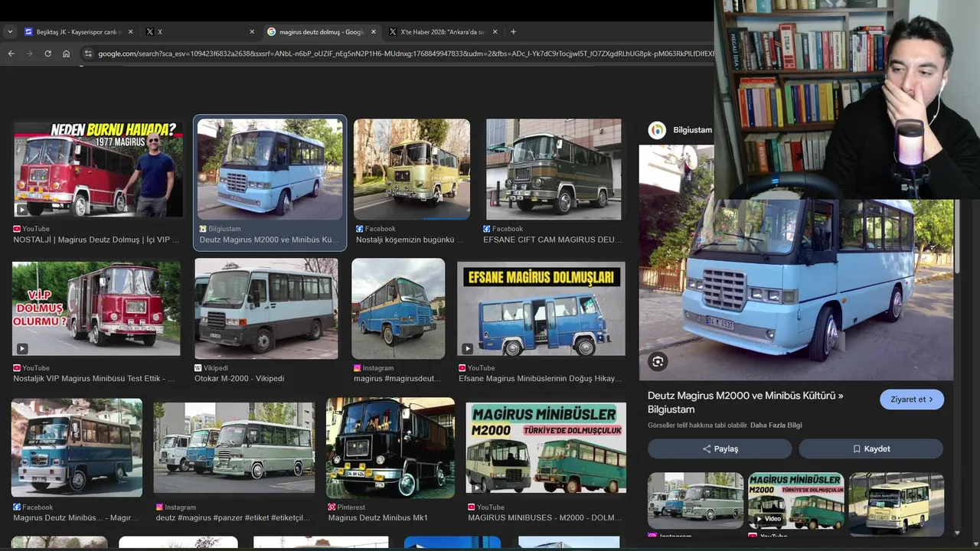
Task: Open EFSANE MAGİRUS DOLMUŞLARI thumbnail
Action: coord(541,308)
